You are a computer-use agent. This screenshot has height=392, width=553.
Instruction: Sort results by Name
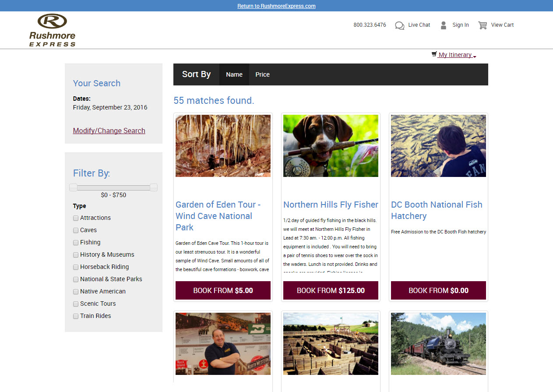point(234,74)
